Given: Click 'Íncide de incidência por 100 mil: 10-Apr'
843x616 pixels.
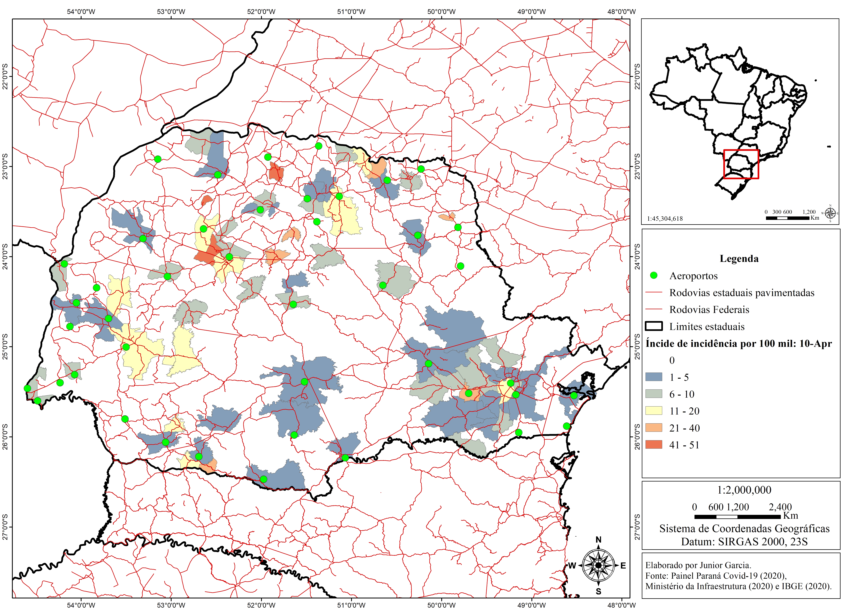Looking at the screenshot, I should pyautogui.click(x=739, y=343).
